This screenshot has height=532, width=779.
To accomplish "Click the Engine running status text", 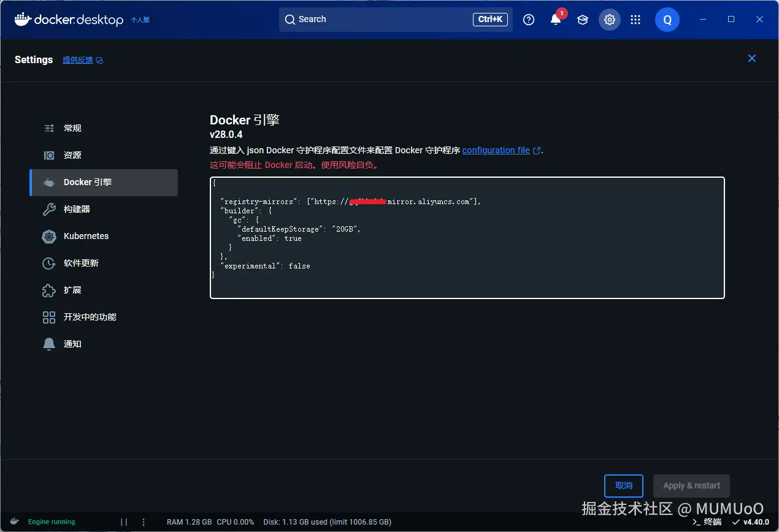I will click(x=52, y=522).
